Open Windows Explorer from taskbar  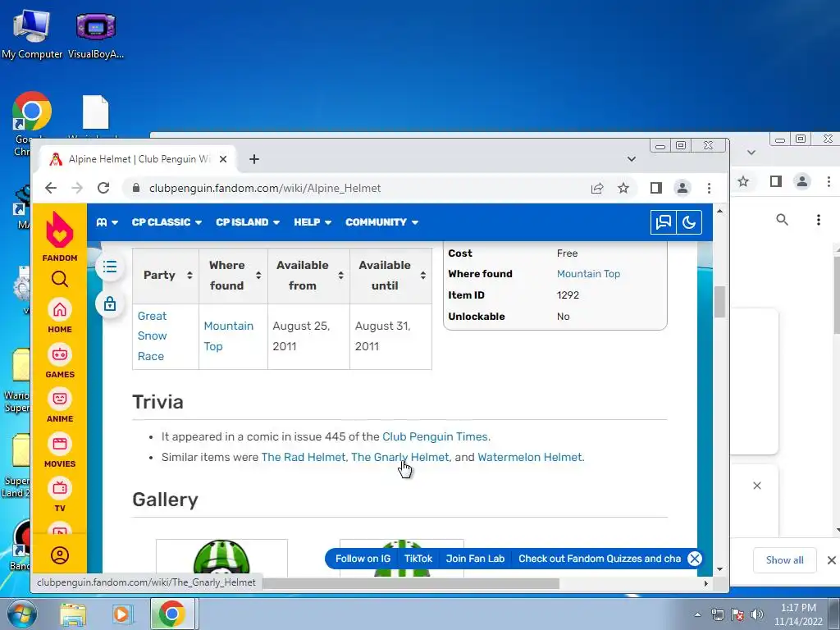(73, 614)
